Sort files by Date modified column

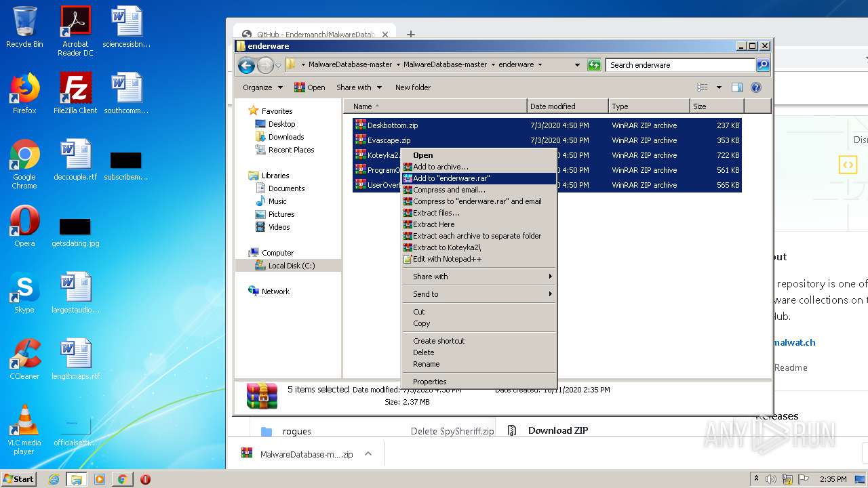coord(568,106)
